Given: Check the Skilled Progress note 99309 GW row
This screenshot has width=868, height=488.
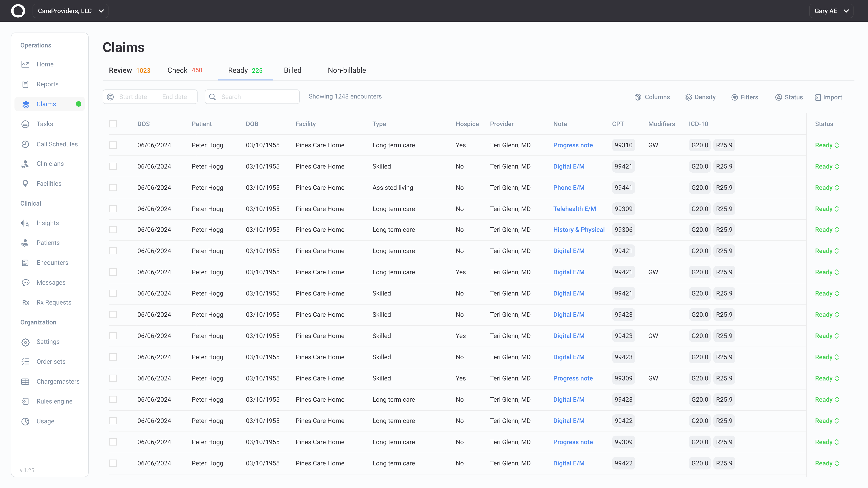Looking at the screenshot, I should [x=113, y=378].
